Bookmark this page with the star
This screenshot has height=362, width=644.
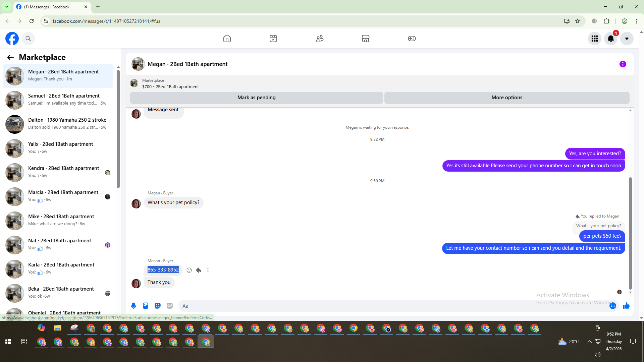coord(578,21)
